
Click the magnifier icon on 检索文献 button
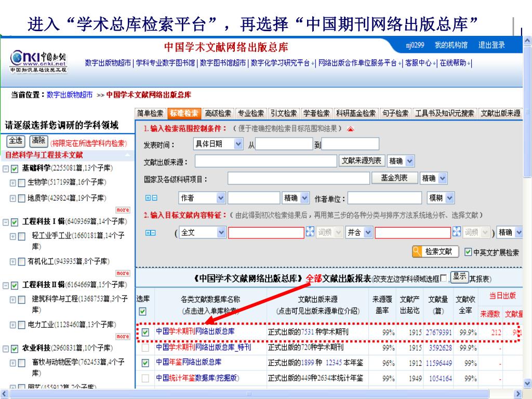click(417, 252)
